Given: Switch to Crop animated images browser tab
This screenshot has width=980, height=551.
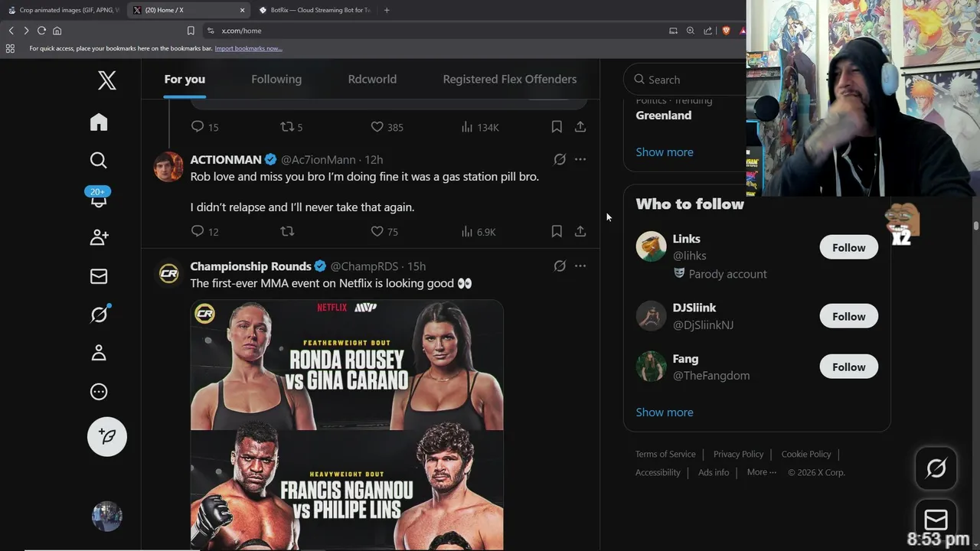Looking at the screenshot, I should point(64,10).
